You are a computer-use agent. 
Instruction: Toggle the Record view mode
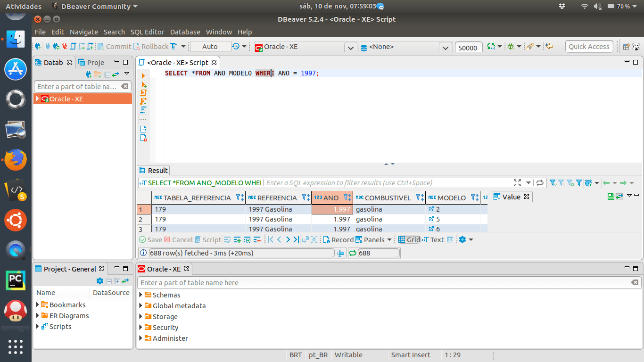(x=338, y=240)
